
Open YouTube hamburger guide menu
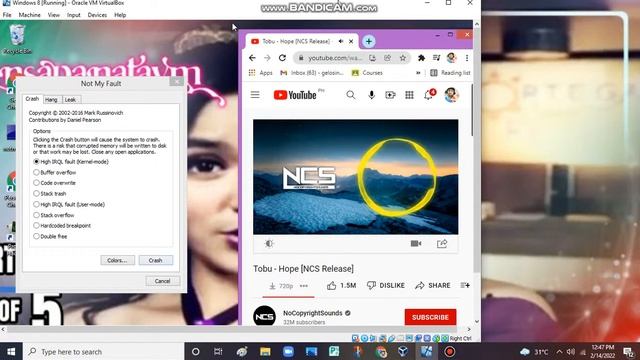pos(255,95)
